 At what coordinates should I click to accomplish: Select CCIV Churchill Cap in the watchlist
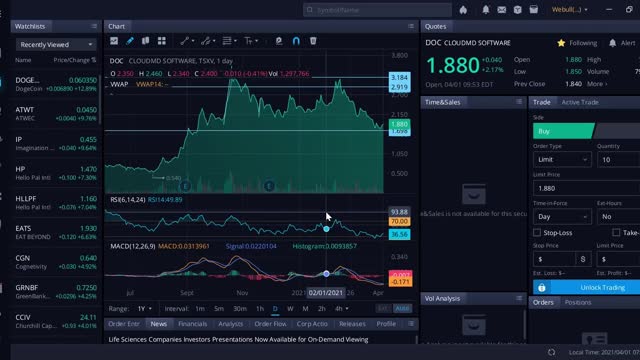pyautogui.click(x=56, y=321)
